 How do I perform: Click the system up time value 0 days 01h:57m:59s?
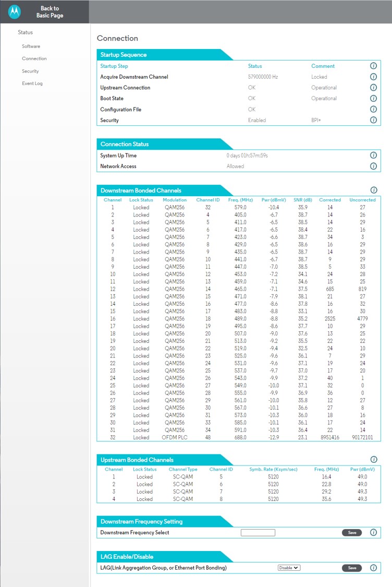247,155
